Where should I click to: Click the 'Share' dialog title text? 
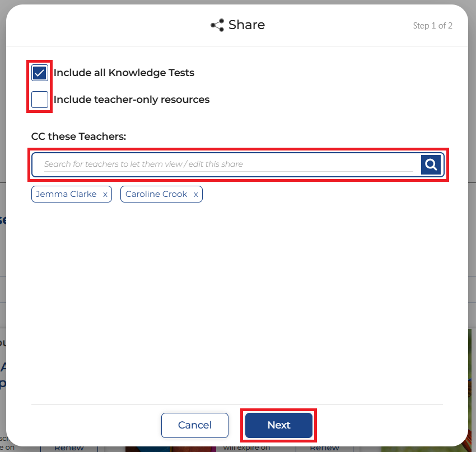[x=246, y=25]
